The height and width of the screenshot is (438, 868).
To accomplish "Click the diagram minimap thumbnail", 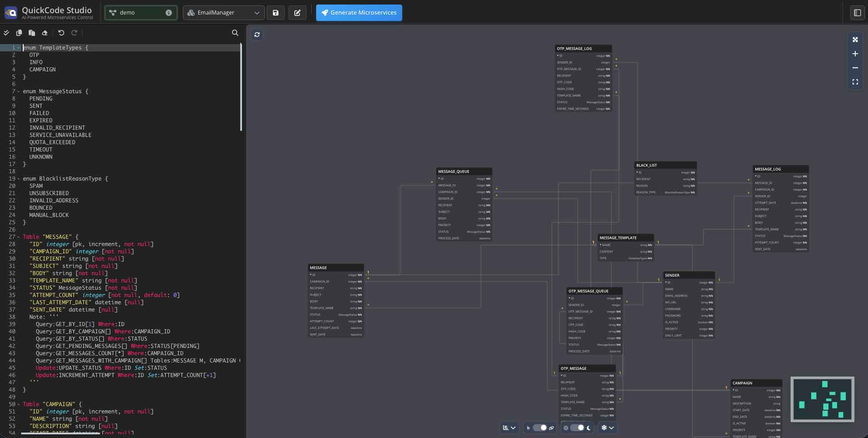I will pyautogui.click(x=822, y=399).
